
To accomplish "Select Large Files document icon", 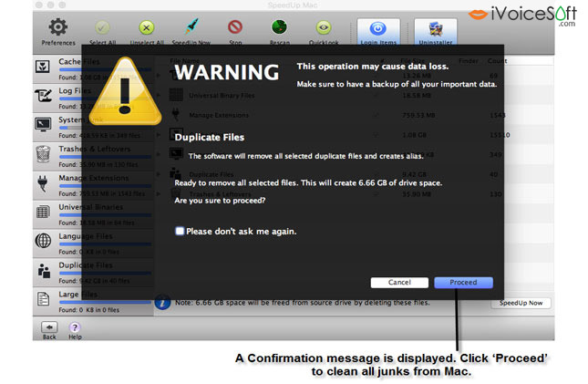I will 43,299.
